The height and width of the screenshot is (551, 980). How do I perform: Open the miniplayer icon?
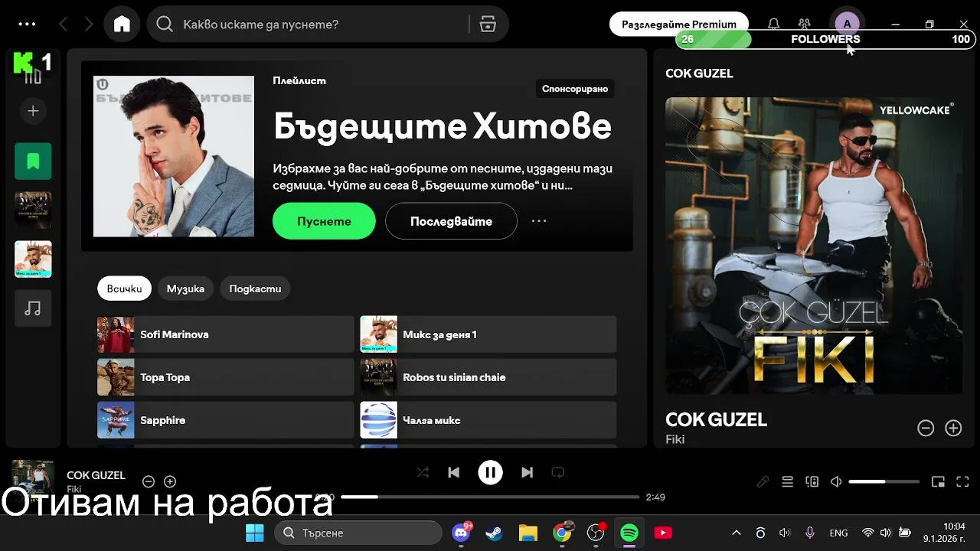[x=938, y=481]
